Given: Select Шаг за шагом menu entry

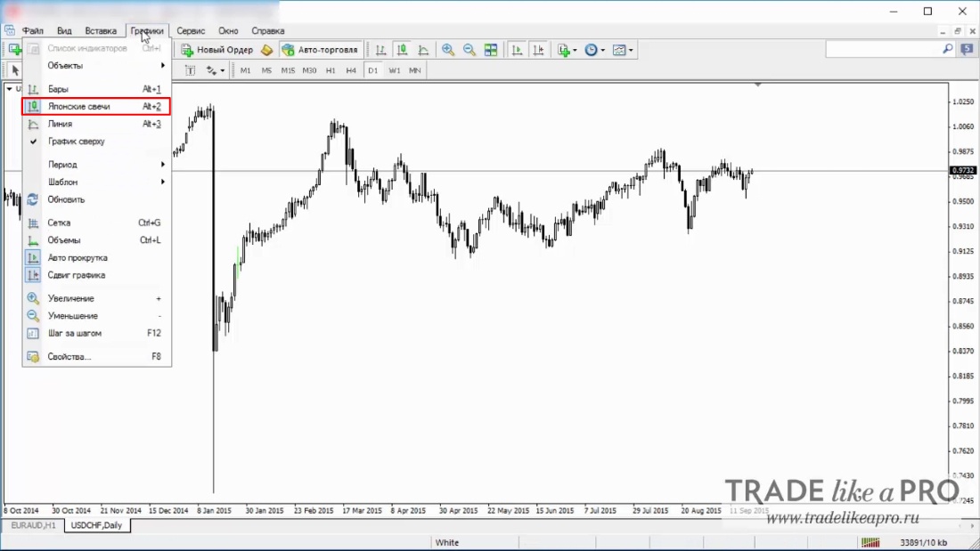Looking at the screenshot, I should pyautogui.click(x=96, y=333).
